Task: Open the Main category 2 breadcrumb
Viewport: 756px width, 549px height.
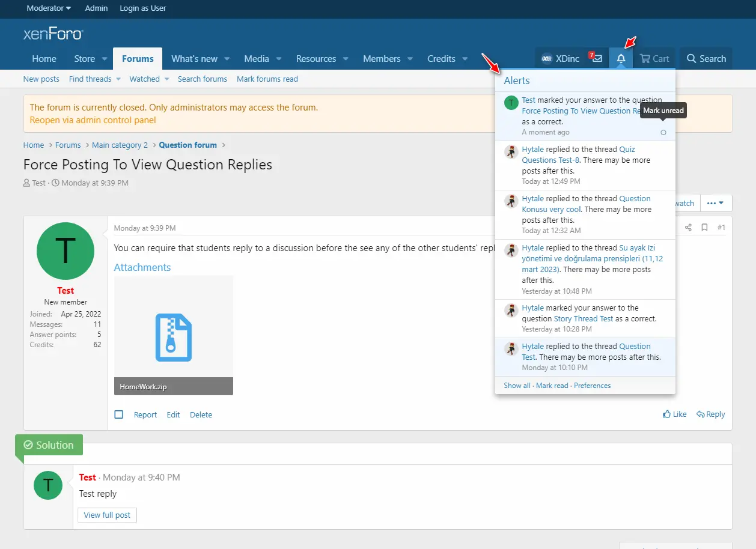Action: pos(120,145)
